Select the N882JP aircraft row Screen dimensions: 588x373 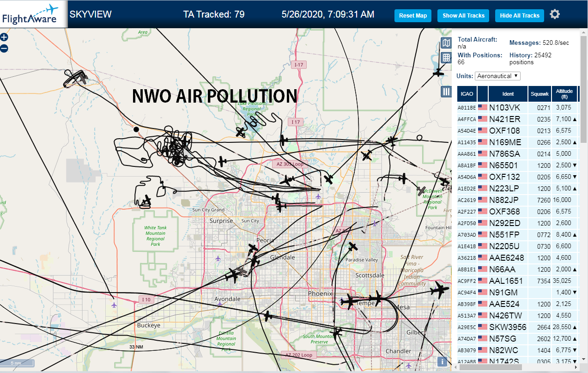click(x=517, y=200)
